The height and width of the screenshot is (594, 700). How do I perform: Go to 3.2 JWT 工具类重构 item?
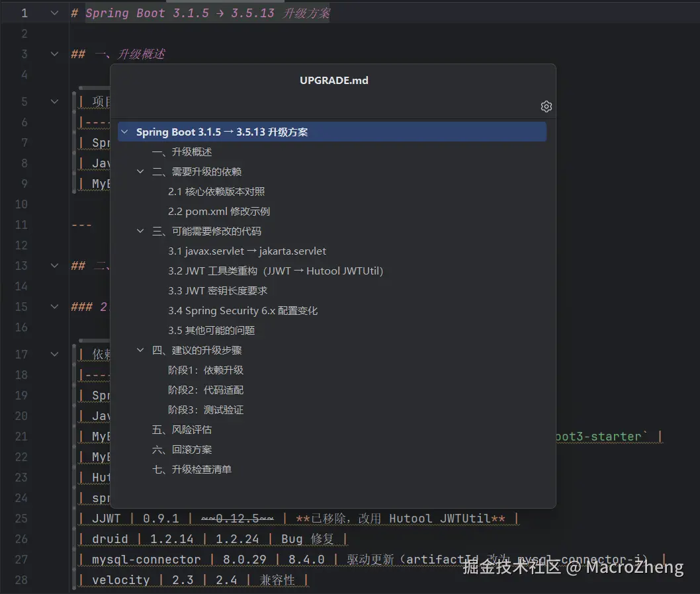275,271
